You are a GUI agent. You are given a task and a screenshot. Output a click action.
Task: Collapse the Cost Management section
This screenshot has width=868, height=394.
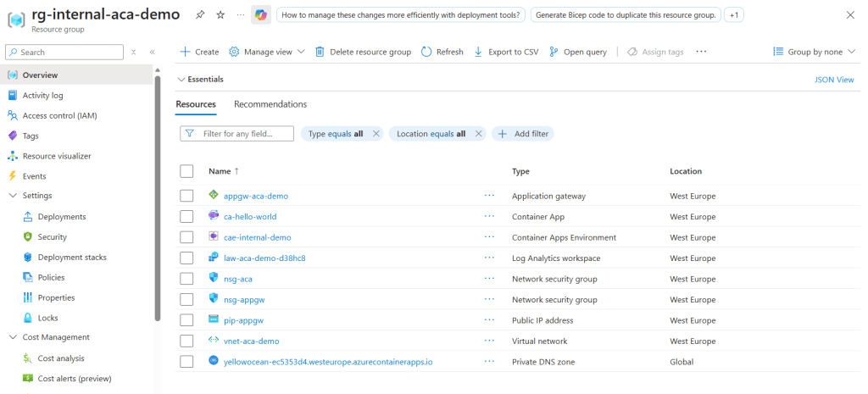click(x=13, y=337)
